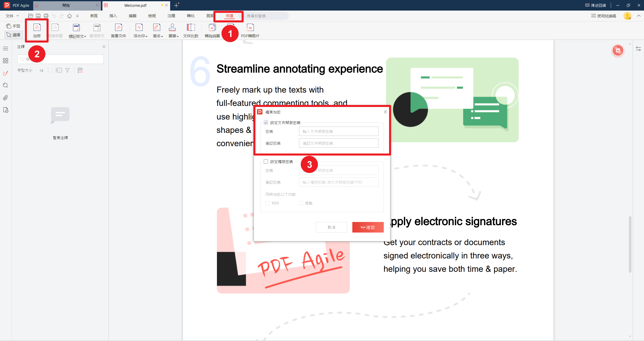Check the 設定權限密碼 checkbox
Screen dimensions: 644x341
(266, 162)
